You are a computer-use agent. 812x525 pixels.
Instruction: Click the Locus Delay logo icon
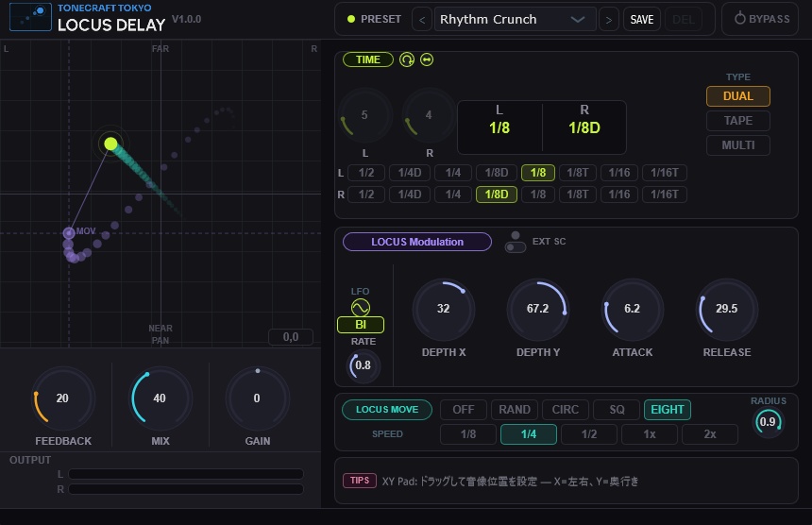pos(30,17)
